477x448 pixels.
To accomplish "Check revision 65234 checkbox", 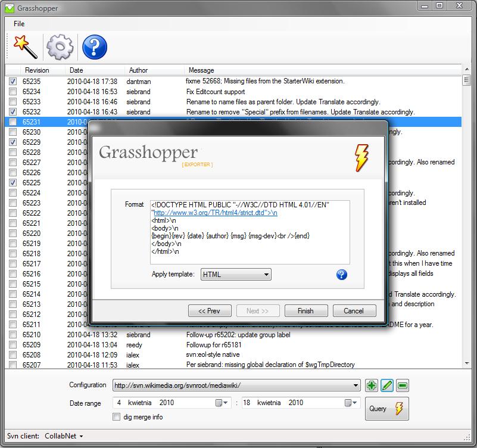I will click(13, 91).
